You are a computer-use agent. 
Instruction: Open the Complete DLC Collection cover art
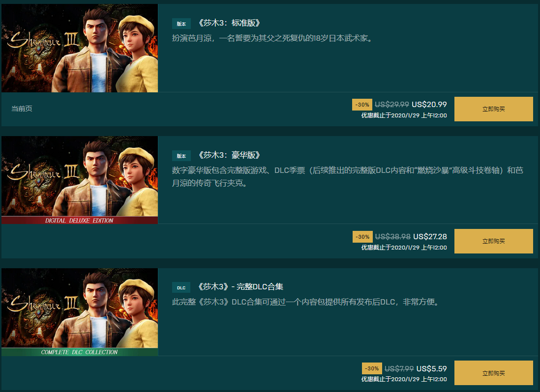pyautogui.click(x=80, y=312)
